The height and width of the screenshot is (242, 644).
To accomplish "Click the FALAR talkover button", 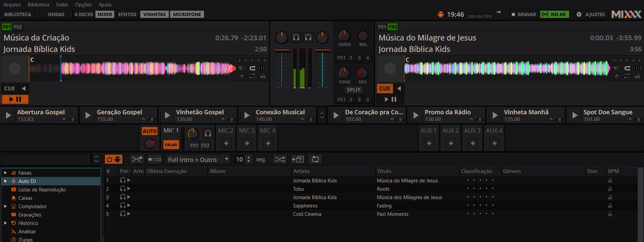I will tap(171, 145).
